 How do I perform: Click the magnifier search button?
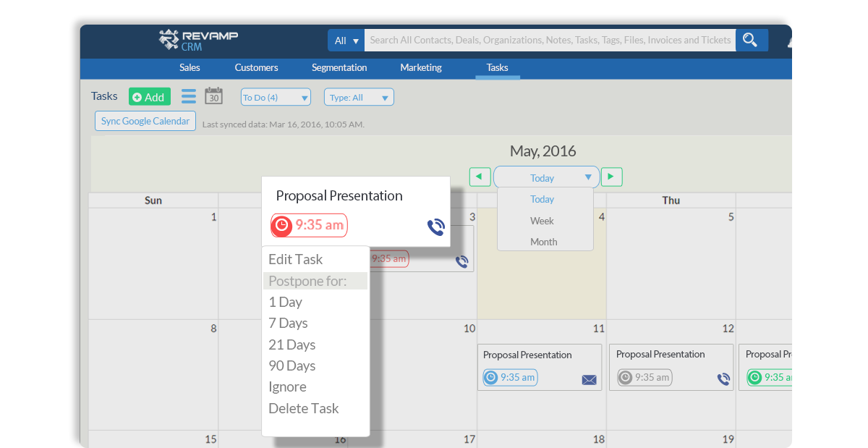coord(752,40)
